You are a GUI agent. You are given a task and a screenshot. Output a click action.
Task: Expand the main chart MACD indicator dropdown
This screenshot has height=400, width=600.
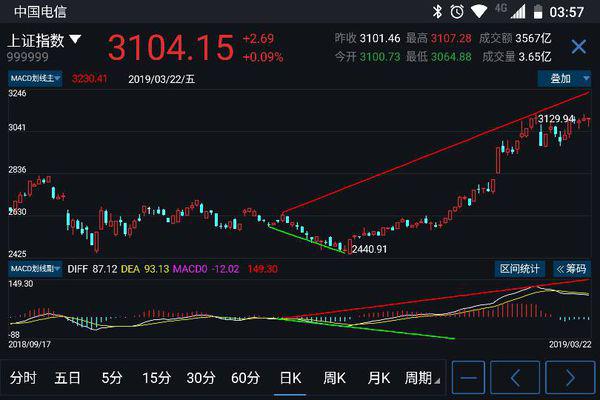point(35,77)
